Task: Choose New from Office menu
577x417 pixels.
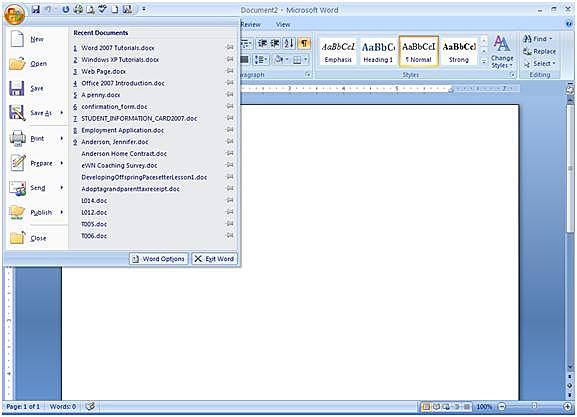Action: click(x=37, y=39)
